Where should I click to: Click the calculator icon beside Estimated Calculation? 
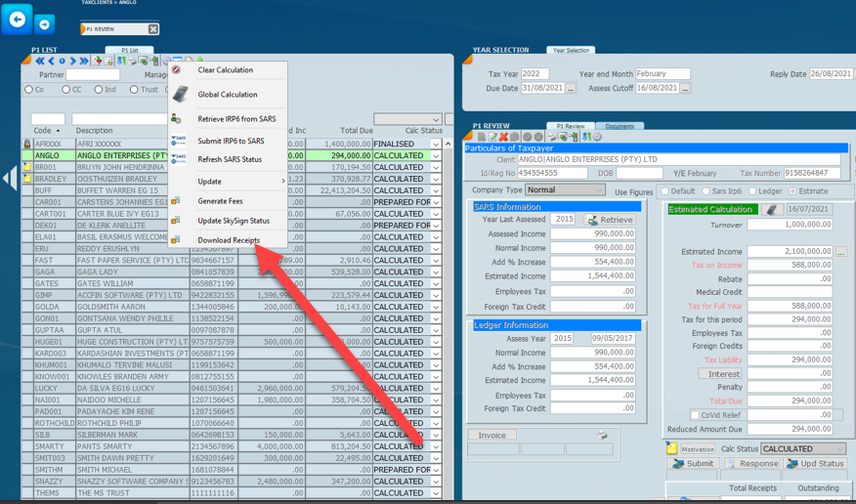(x=772, y=209)
